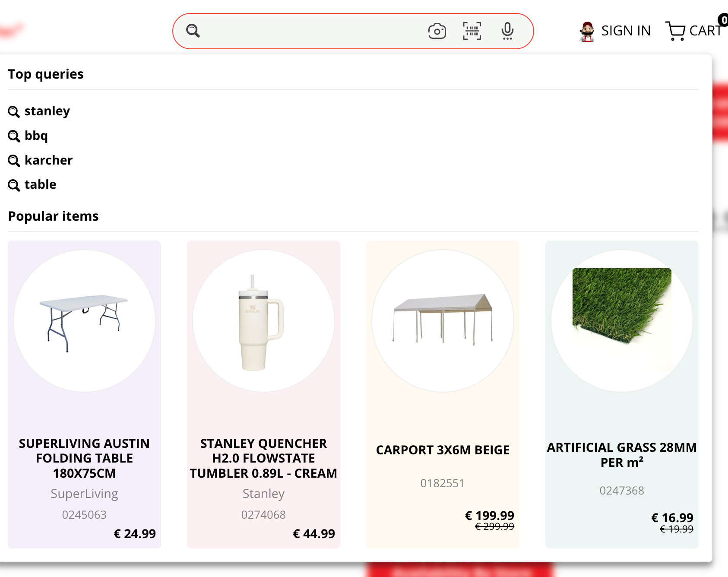Click the crossed-out € 19.99 price
This screenshot has height=577, width=728.
click(x=677, y=529)
